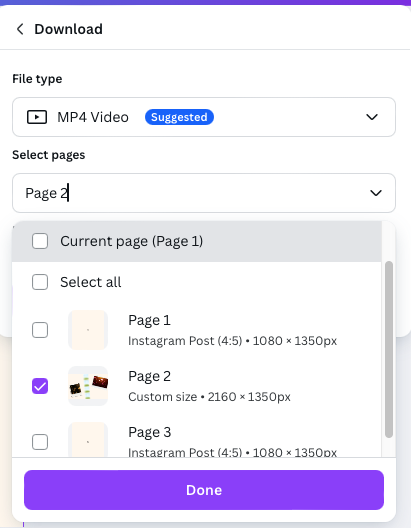Go back using the Download back arrow
This screenshot has height=528, width=411.
[x=20, y=29]
